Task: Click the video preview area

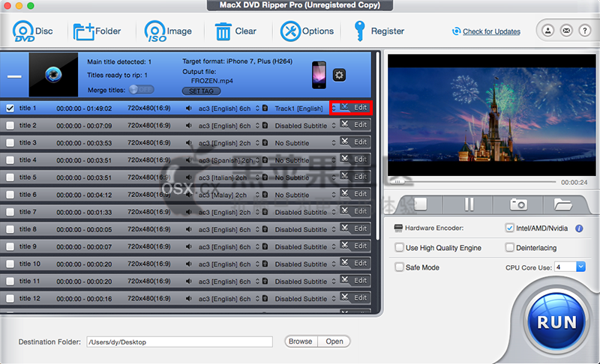Action: [x=492, y=115]
